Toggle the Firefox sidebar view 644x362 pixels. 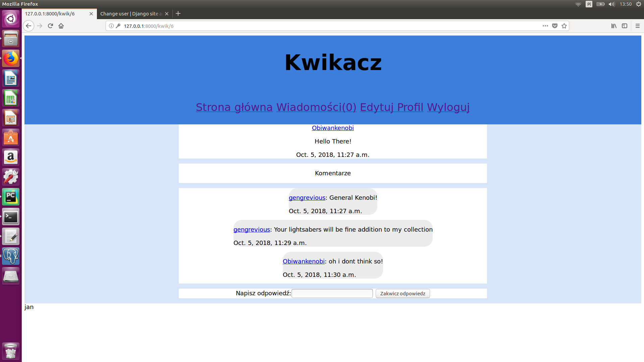(x=625, y=26)
